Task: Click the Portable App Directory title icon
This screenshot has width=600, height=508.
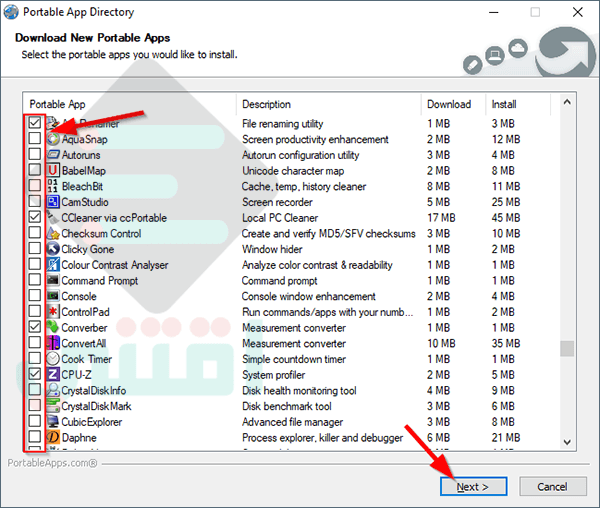Action: (11, 11)
